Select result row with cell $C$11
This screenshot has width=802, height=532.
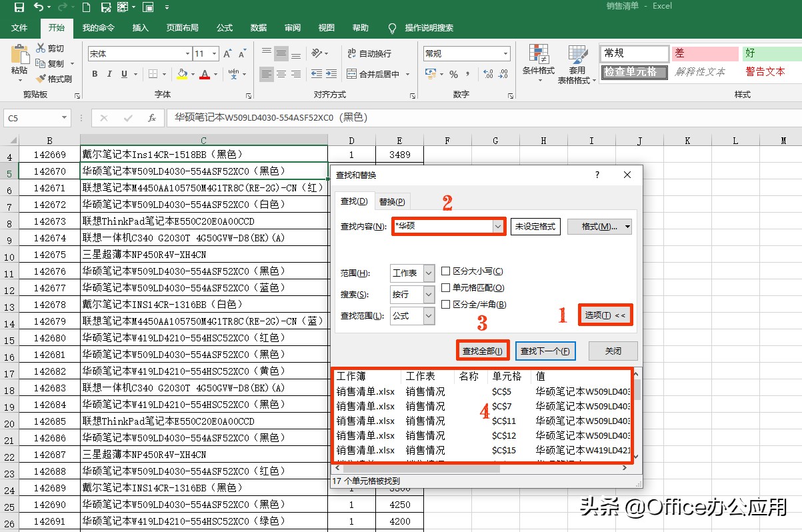tap(483, 421)
